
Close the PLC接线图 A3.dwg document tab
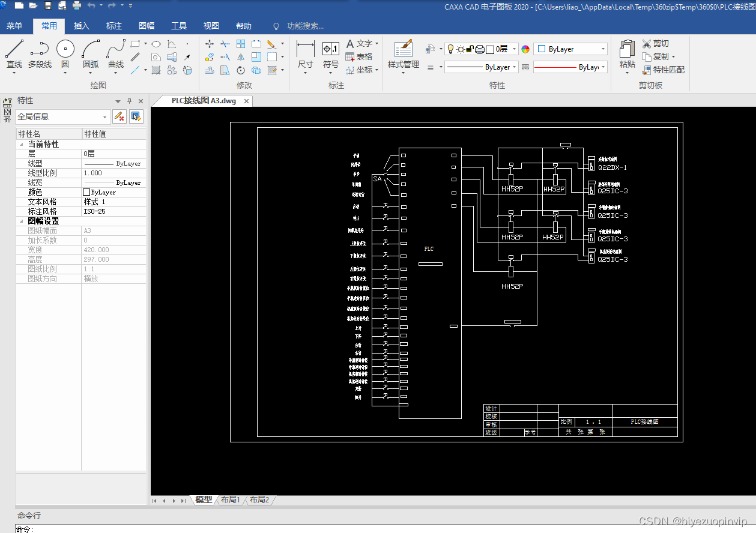tap(246, 101)
